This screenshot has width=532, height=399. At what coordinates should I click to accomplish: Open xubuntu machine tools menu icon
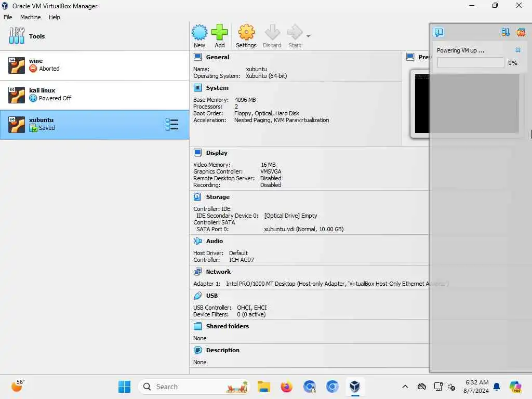pos(171,125)
